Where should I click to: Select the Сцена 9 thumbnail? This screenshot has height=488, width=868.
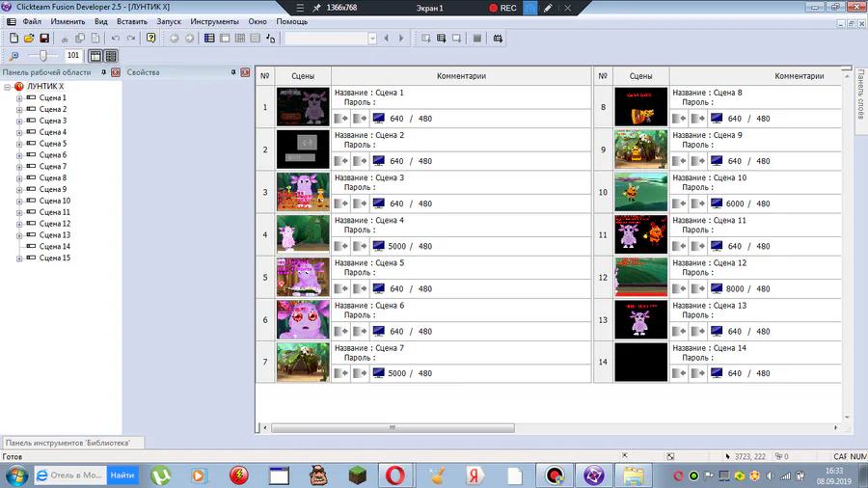(640, 149)
